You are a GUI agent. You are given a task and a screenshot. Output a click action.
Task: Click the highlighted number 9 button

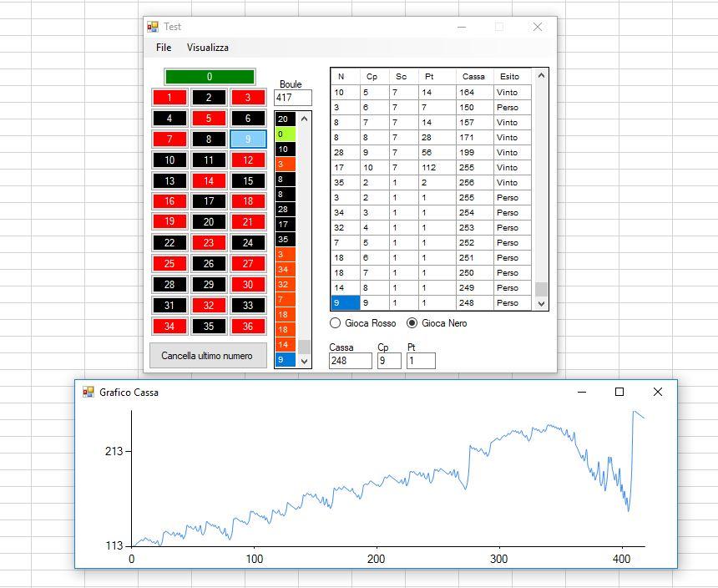tap(248, 139)
